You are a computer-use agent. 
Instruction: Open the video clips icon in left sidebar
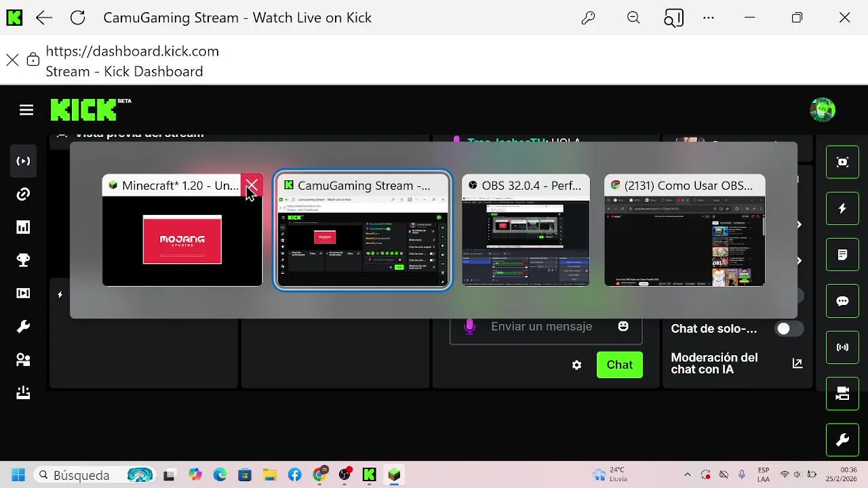[x=24, y=293]
